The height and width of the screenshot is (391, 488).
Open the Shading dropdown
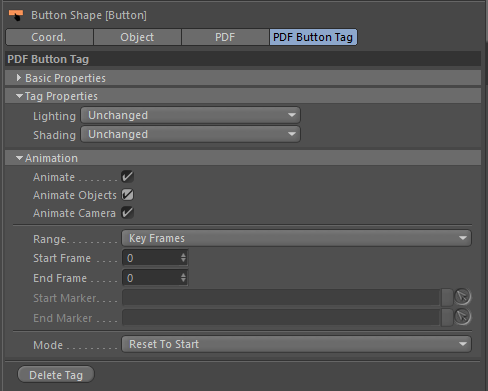pos(190,134)
